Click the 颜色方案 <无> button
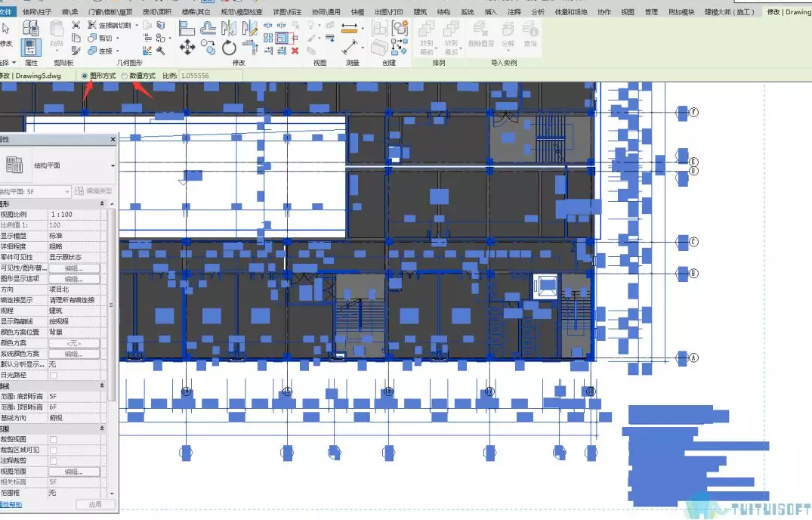 (x=74, y=343)
